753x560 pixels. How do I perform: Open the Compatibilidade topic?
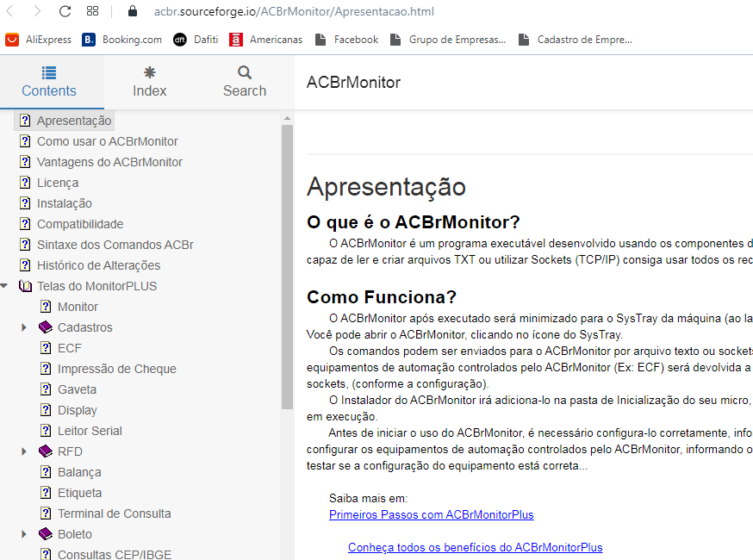80,224
